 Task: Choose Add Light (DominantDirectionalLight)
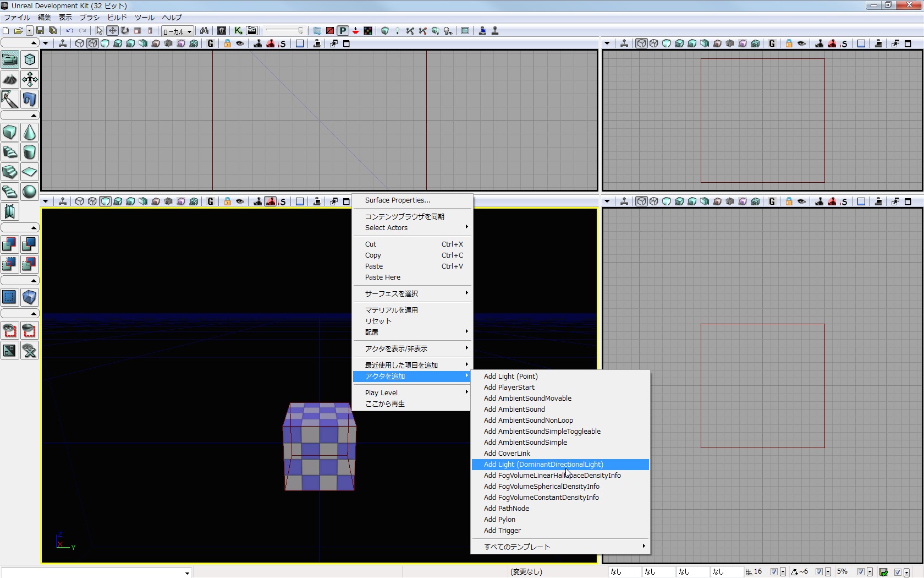[x=543, y=465]
